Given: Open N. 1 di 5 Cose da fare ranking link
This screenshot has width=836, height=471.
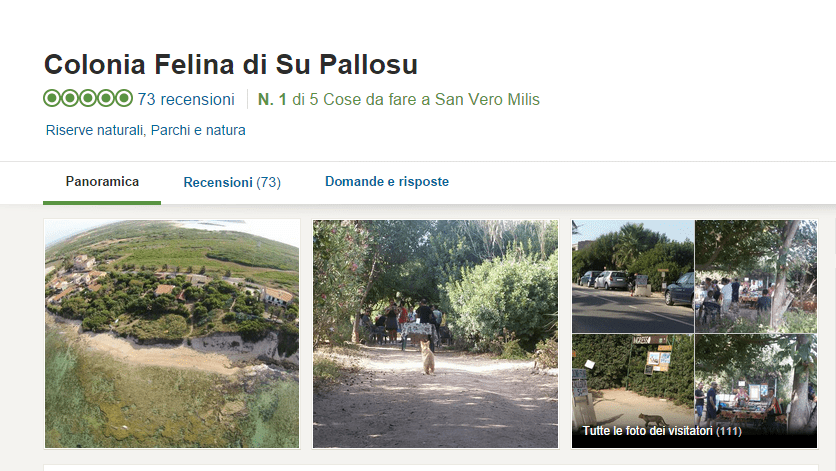Looking at the screenshot, I should click(398, 99).
